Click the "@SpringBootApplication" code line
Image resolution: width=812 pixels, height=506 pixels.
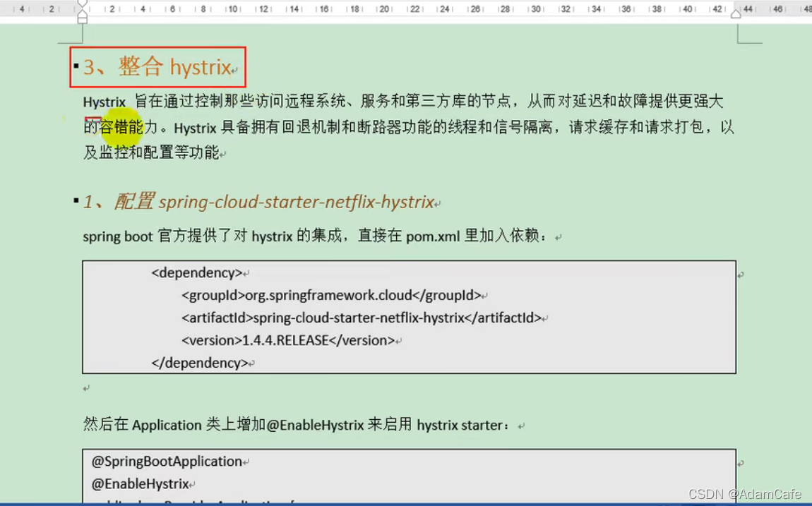click(x=167, y=462)
